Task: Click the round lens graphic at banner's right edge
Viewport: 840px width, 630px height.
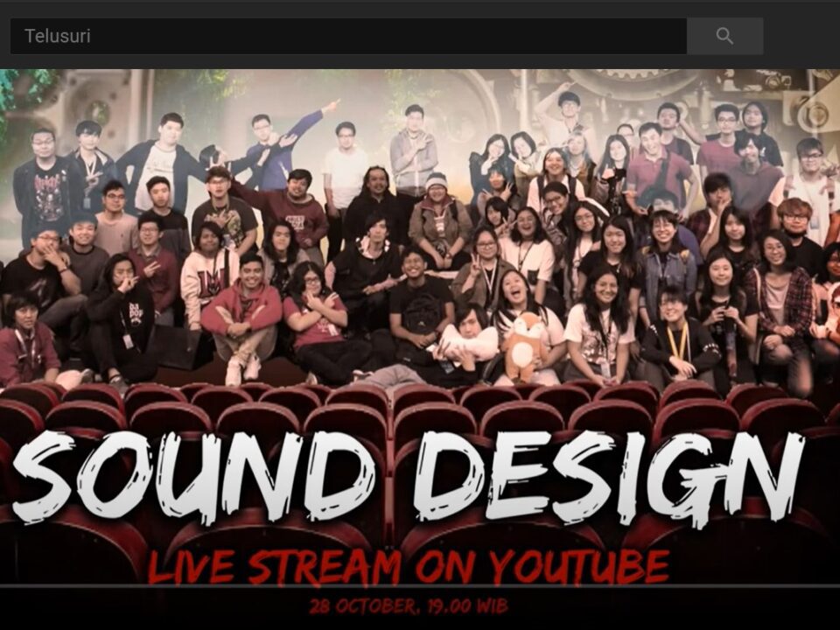Action: [x=814, y=114]
